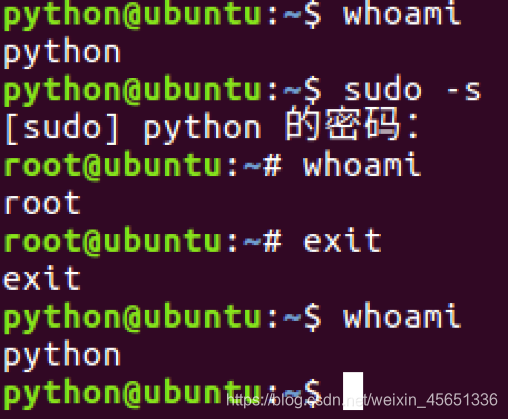The height and width of the screenshot is (419, 508).
Task: Click the '$' symbol on the sudo line
Action: point(313,89)
